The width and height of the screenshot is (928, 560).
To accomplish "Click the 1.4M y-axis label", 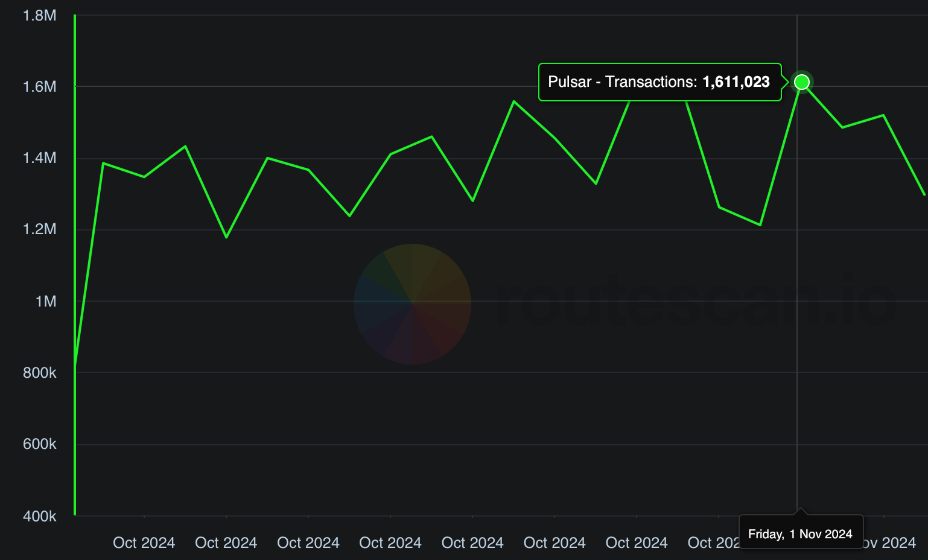I will (39, 158).
